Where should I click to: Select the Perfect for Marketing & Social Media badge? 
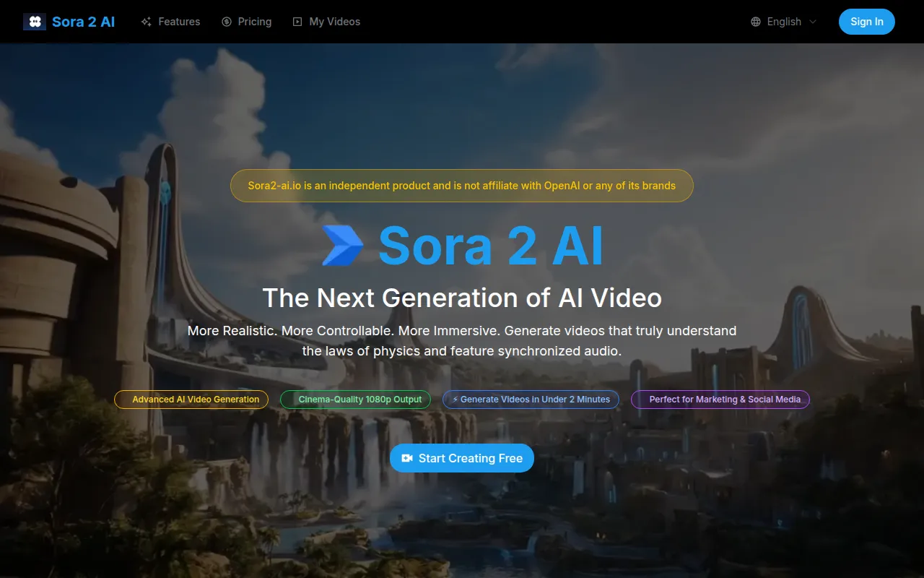click(720, 399)
